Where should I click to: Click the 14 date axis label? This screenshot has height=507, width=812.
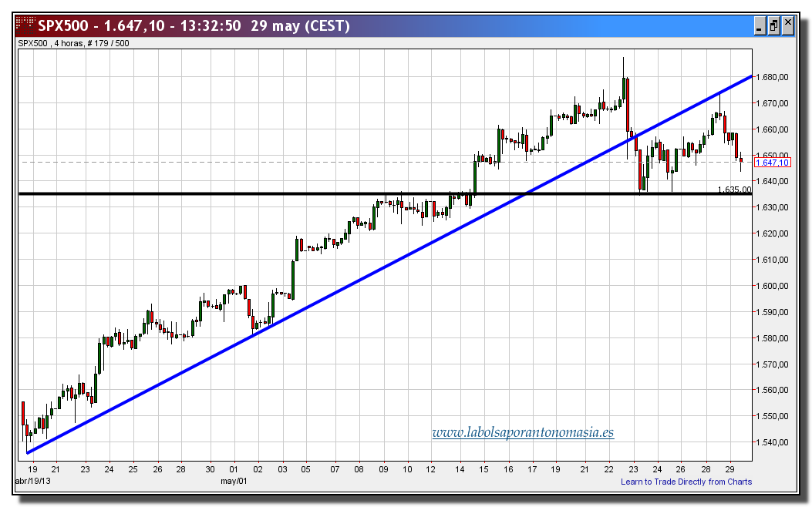point(460,469)
